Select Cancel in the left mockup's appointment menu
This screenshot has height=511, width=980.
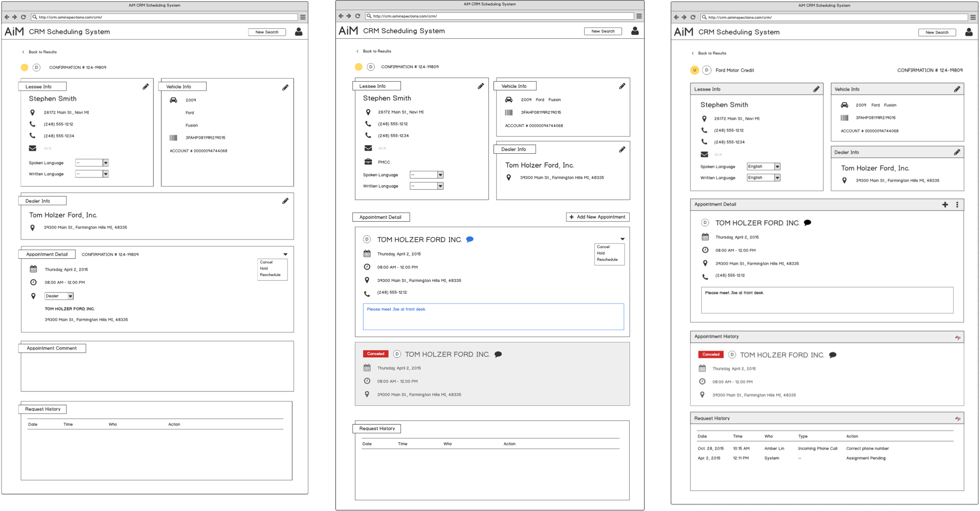266,262
